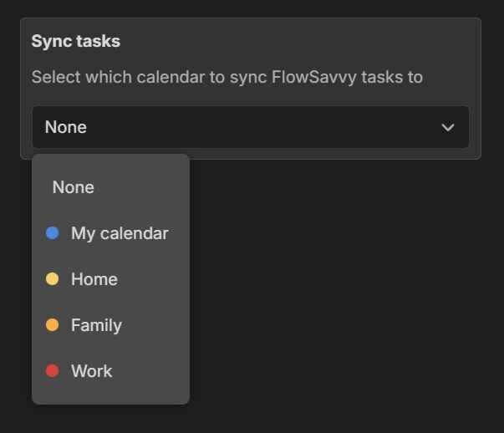Click the yellow Home color dot
The height and width of the screenshot is (433, 504).
coord(52,279)
